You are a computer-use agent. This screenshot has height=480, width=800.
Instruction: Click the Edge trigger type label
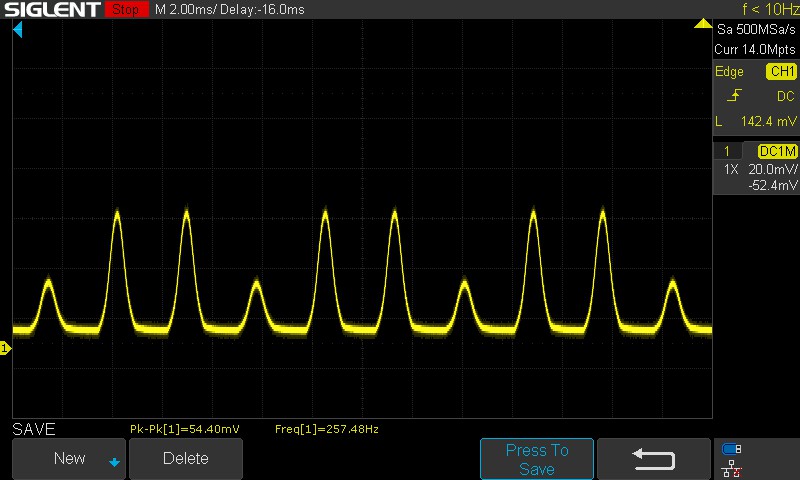tap(729, 72)
